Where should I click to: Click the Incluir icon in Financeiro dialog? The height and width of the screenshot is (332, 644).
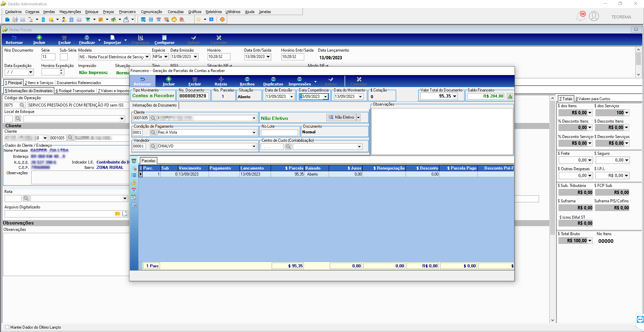tap(168, 79)
